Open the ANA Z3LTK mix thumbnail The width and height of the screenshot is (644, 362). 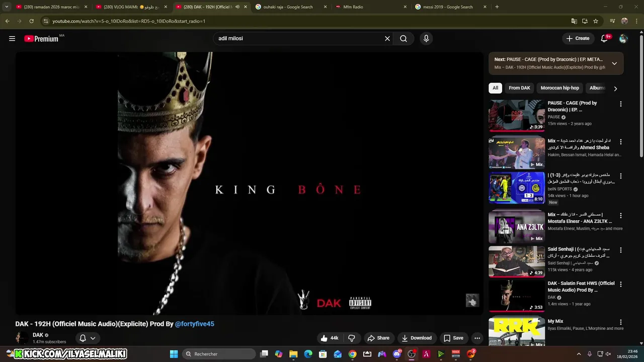click(517, 227)
